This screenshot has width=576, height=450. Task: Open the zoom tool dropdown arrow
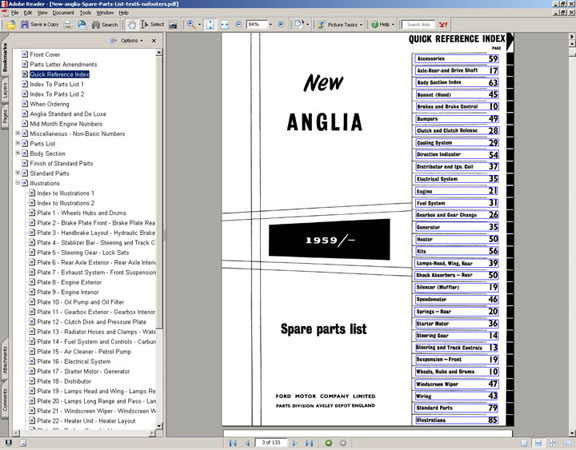[199, 25]
